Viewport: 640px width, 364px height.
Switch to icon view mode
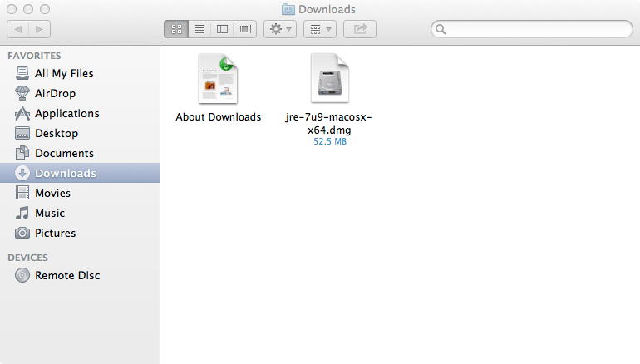coord(176,29)
